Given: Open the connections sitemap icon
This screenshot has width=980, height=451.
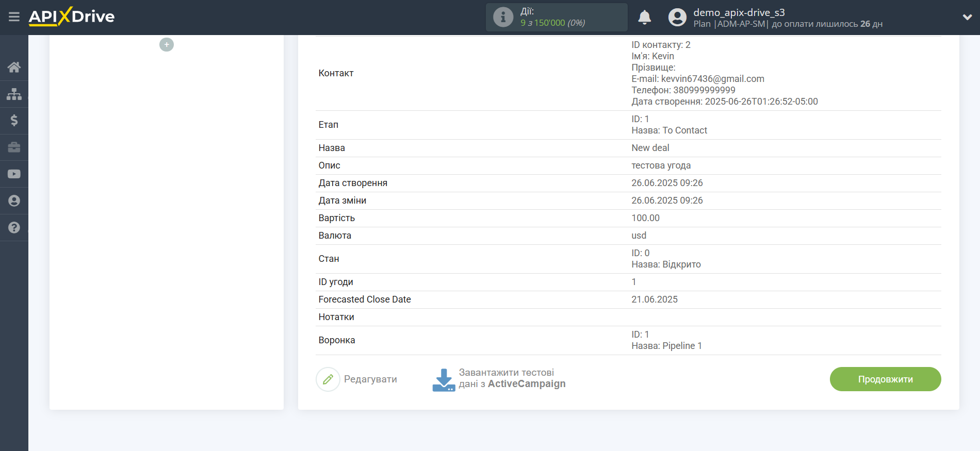Looking at the screenshot, I should click(14, 94).
